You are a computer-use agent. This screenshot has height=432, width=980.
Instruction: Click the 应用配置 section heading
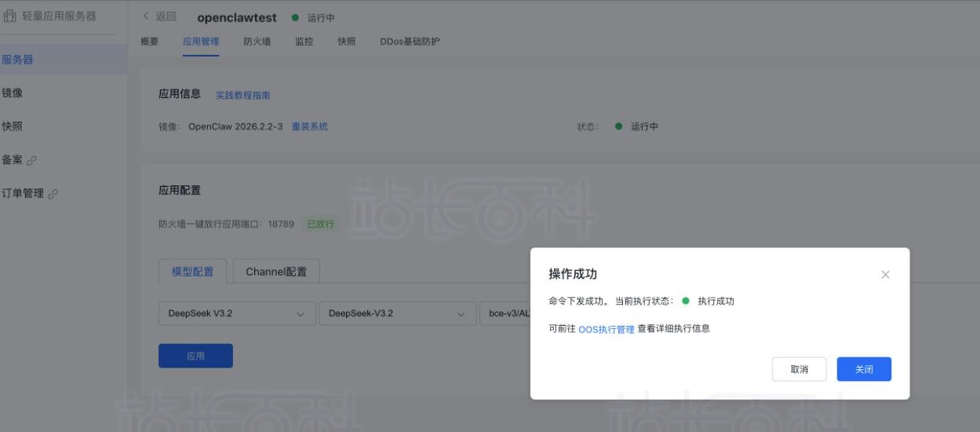180,190
